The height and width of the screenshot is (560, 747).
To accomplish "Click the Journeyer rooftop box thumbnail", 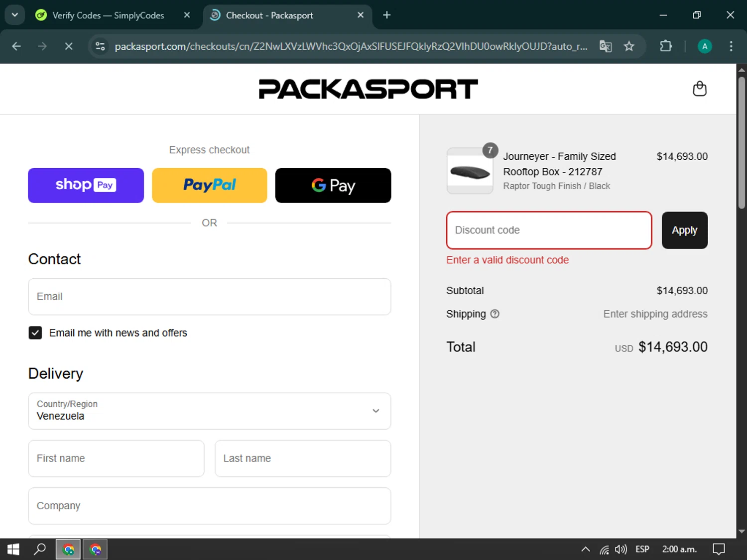I will click(470, 171).
